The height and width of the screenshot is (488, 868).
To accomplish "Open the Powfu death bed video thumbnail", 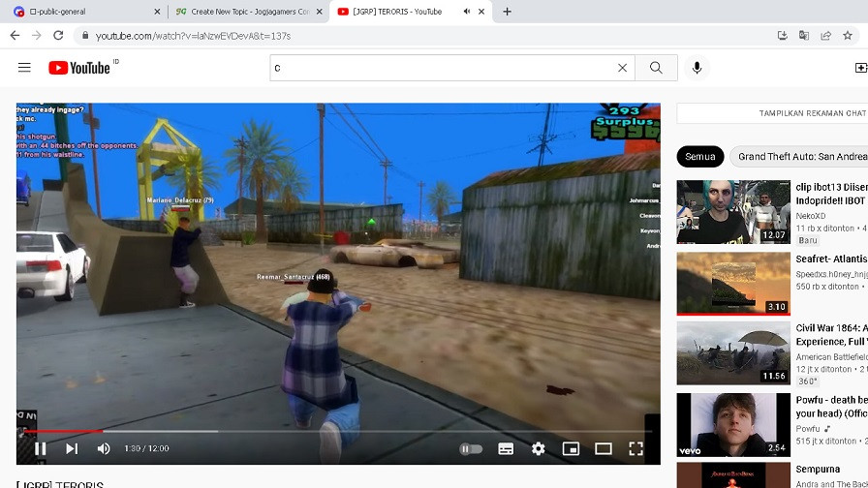I will (x=733, y=425).
